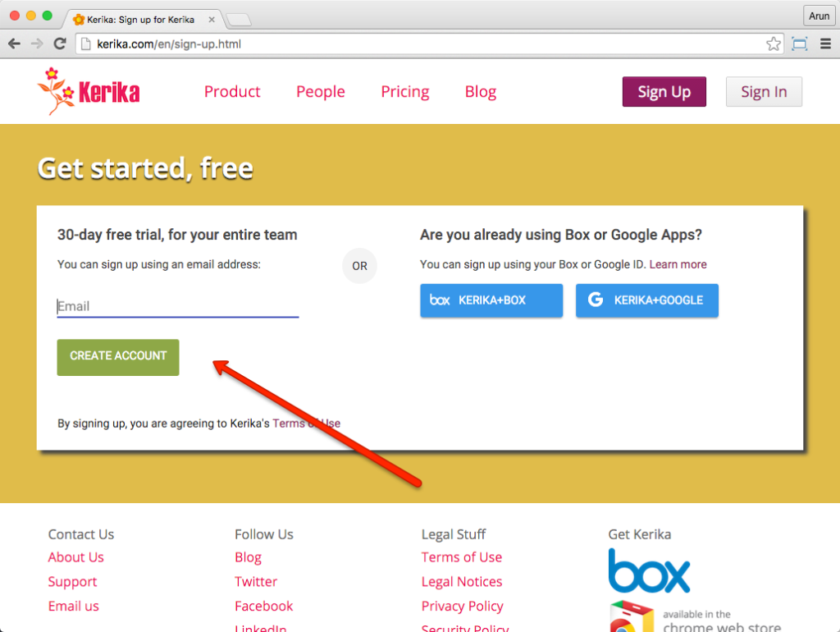840x632 pixels.
Task: Click the screen capture extension icon
Action: click(x=799, y=44)
